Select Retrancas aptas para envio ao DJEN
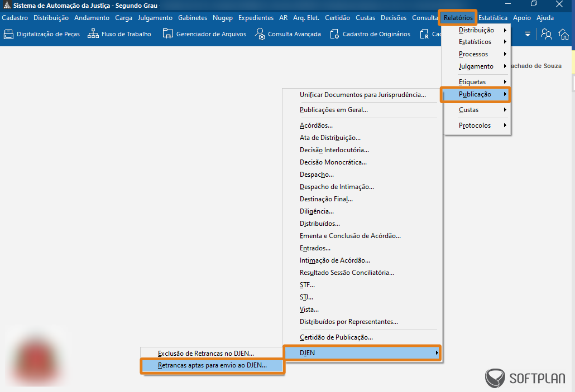Image resolution: width=575 pixels, height=392 pixels. coord(212,366)
